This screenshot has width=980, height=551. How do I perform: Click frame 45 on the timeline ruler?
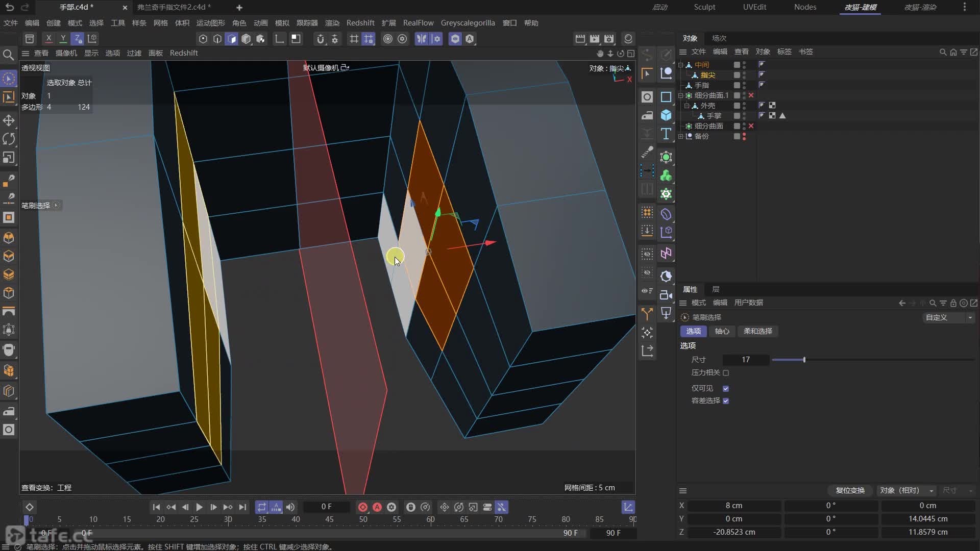329,519
